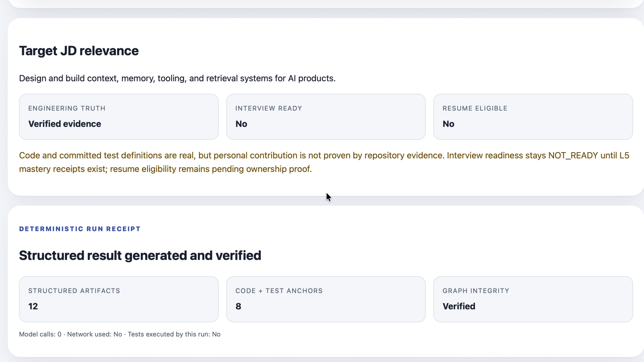Select the 'Verified' value under Graph Integrity

point(459,306)
